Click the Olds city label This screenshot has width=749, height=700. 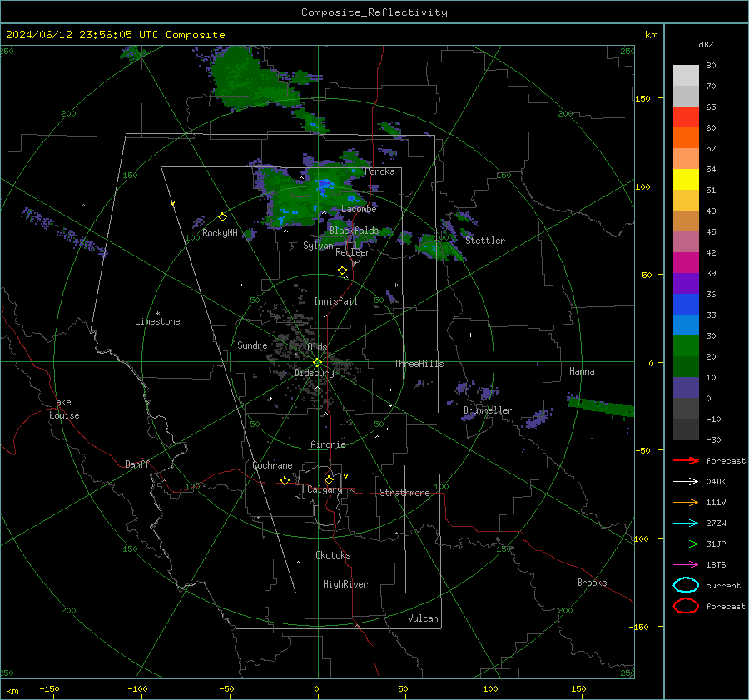(317, 347)
